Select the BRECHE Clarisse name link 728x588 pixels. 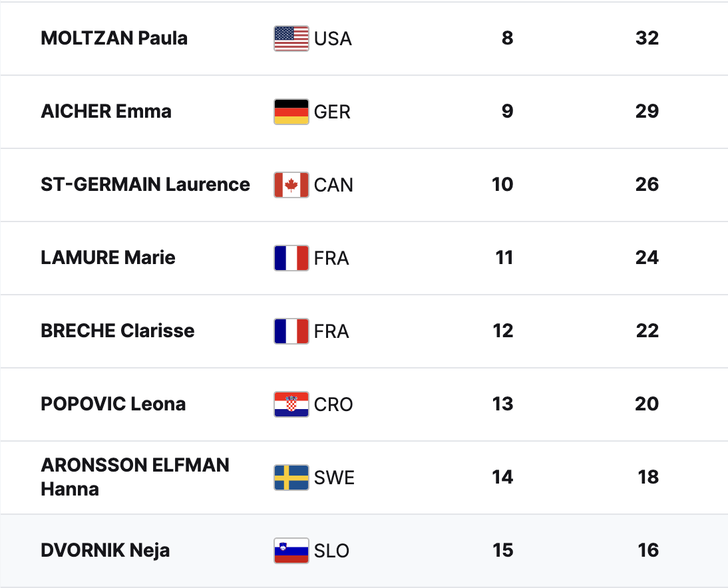[x=118, y=331]
